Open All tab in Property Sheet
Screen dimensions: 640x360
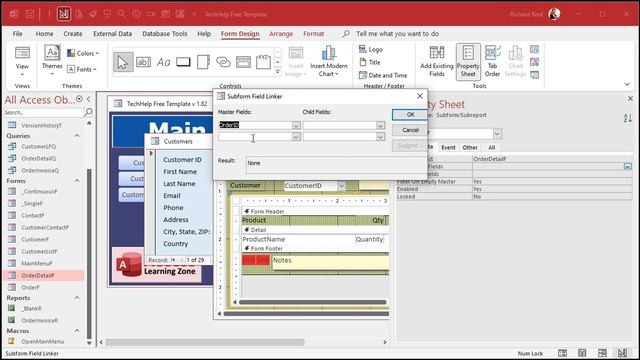[491, 147]
